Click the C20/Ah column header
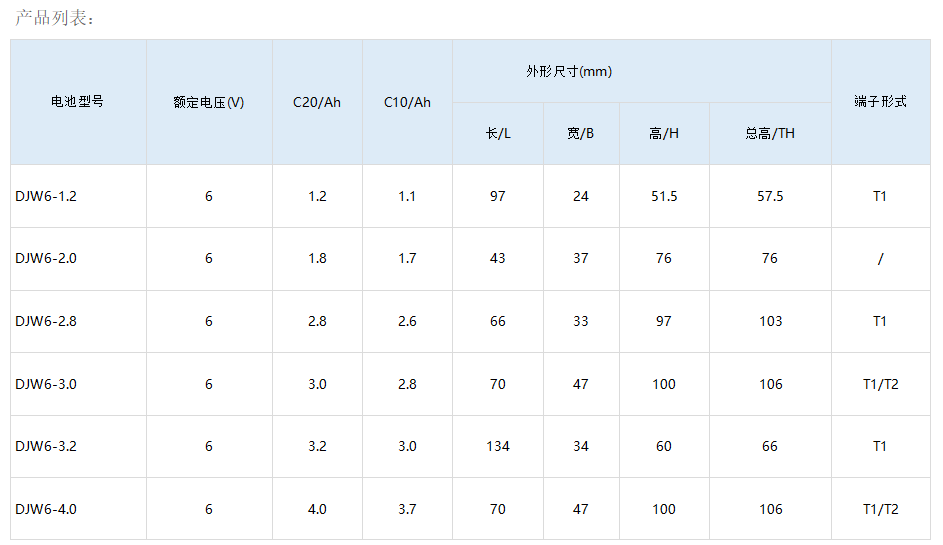Screen dimensions: 943x545 click(x=317, y=102)
